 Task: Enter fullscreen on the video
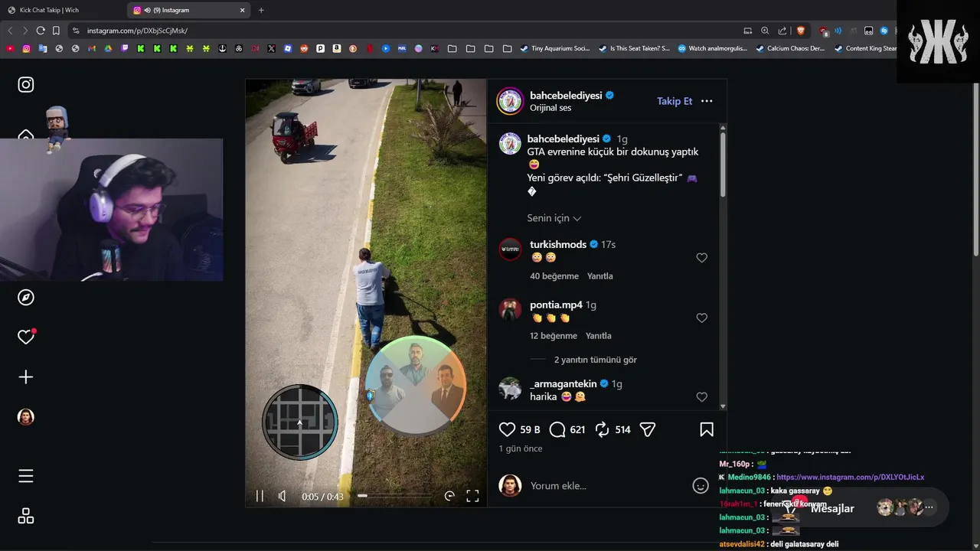pos(472,496)
